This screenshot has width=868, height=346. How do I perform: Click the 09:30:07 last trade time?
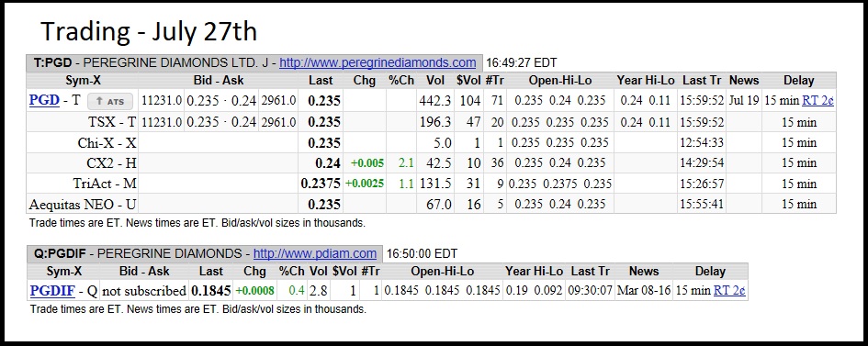[x=590, y=290]
